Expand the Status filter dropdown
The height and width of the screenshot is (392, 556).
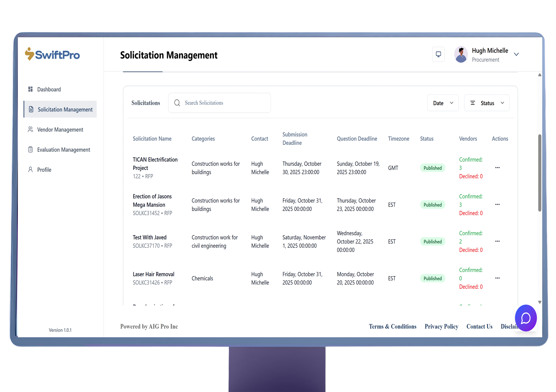(x=486, y=103)
